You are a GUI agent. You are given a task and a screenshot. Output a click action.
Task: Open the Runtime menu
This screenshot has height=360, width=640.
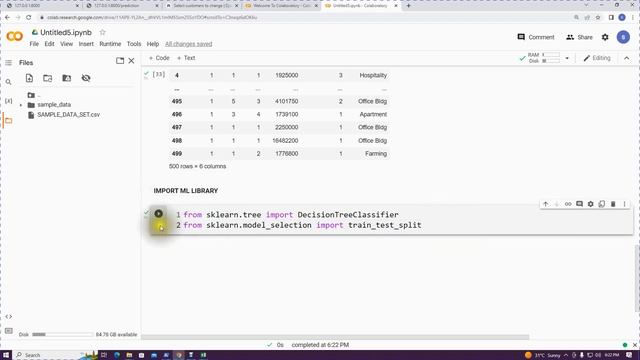point(110,44)
